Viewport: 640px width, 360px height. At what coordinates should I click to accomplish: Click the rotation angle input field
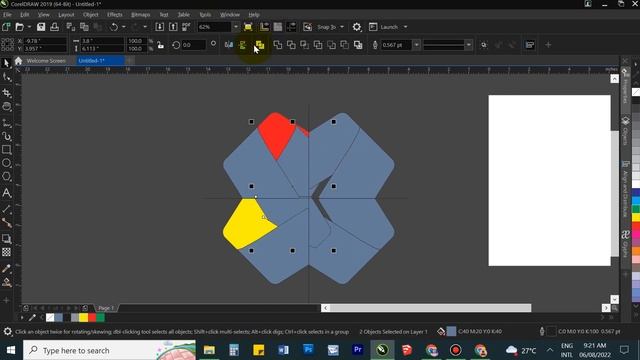tap(193, 45)
